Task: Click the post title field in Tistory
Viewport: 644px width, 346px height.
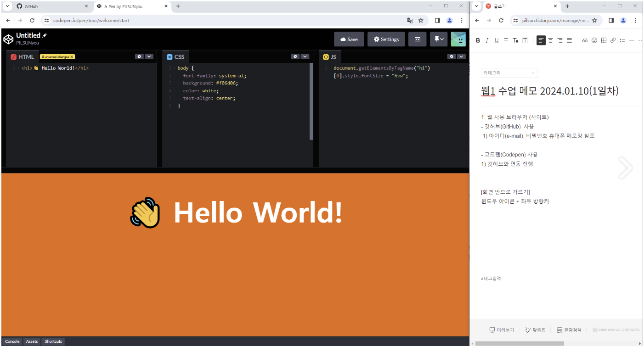Action: click(x=550, y=91)
